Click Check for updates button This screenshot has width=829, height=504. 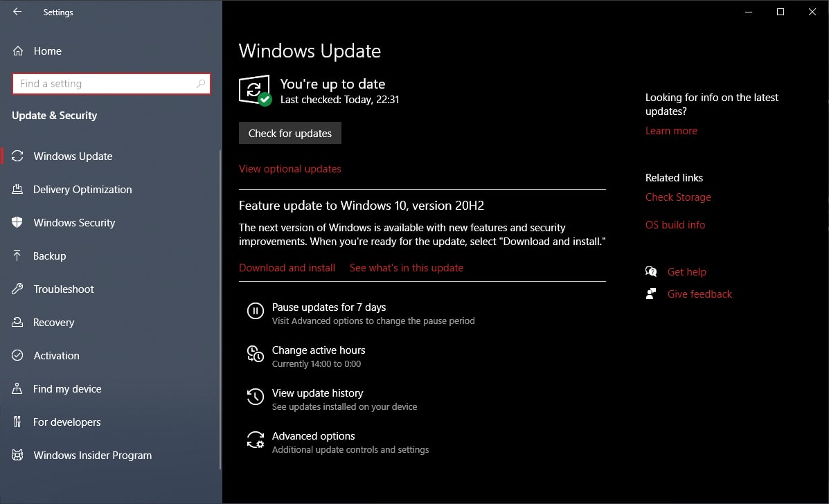289,133
